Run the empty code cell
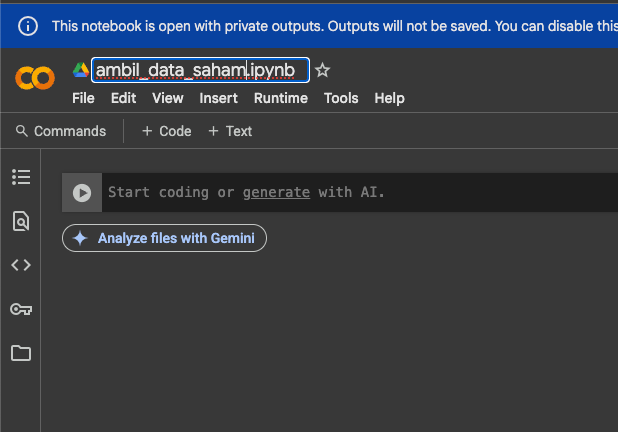618x432 pixels. 82,193
